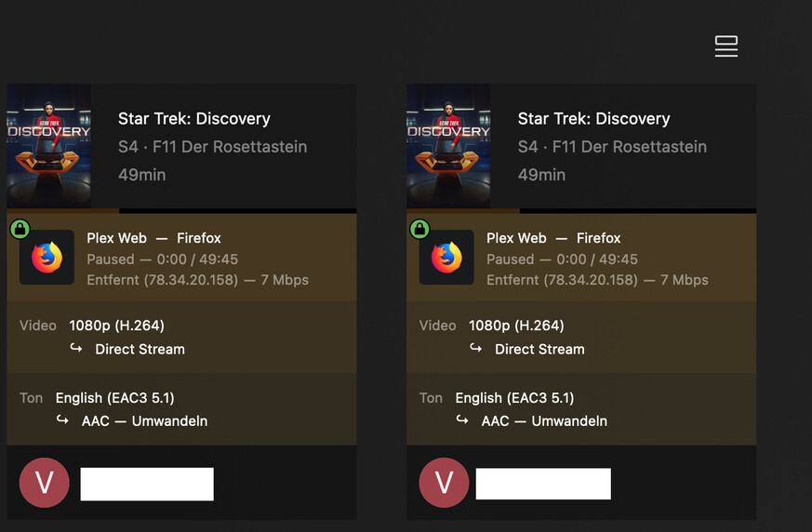Click the left card playback progress bar
Image resolution: width=812 pixels, height=532 pixels.
pyautogui.click(x=181, y=211)
